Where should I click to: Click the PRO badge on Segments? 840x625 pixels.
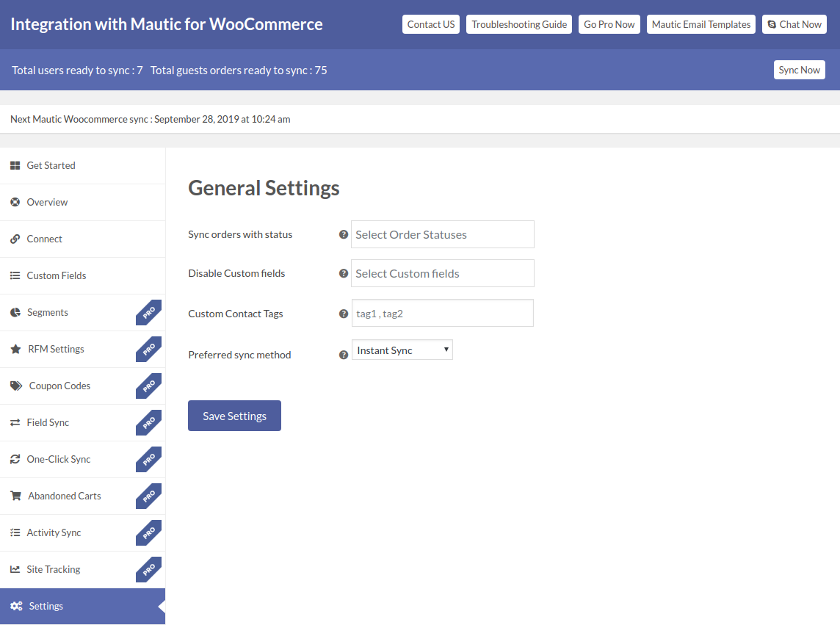[148, 313]
